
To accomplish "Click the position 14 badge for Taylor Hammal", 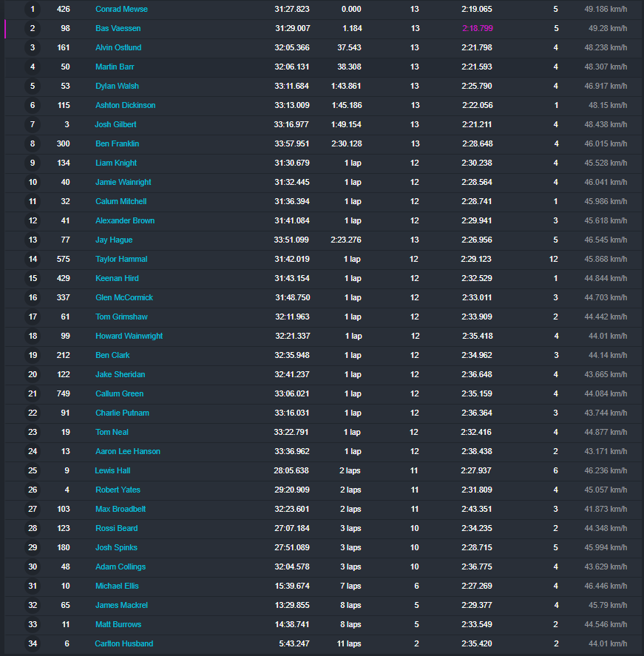I will (x=33, y=259).
